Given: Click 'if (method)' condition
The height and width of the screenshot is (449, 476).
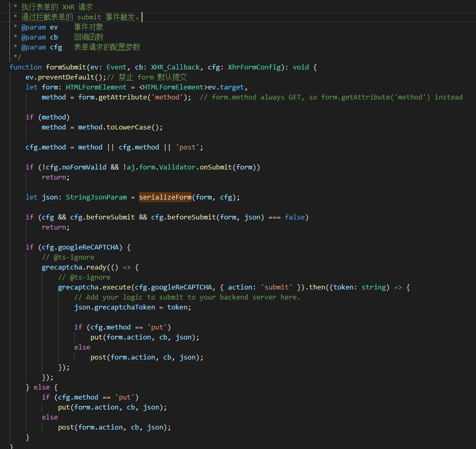Looking at the screenshot, I should point(48,117).
